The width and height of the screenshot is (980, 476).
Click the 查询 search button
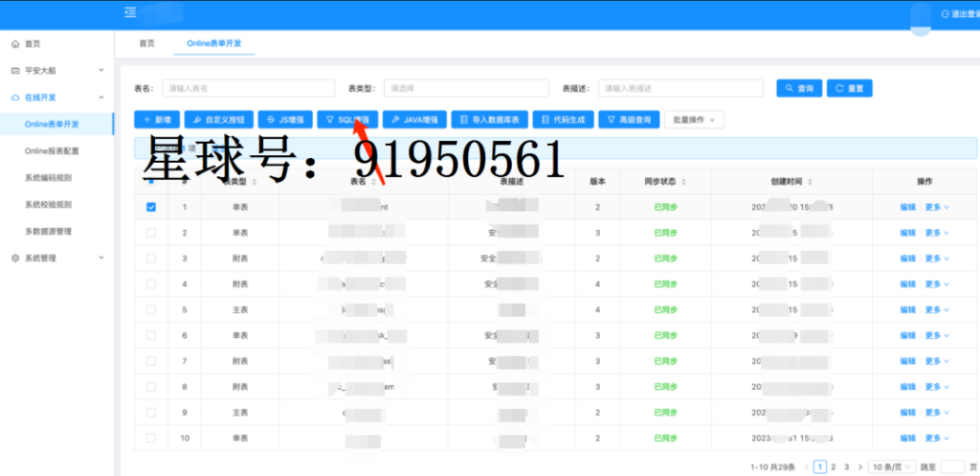click(x=799, y=88)
